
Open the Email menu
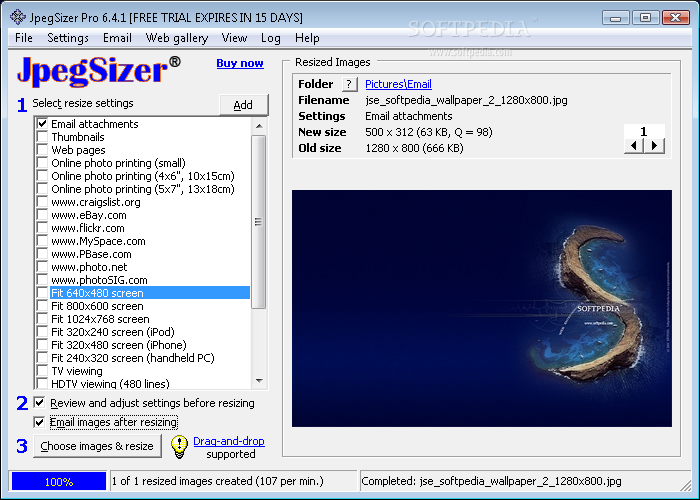coord(117,38)
